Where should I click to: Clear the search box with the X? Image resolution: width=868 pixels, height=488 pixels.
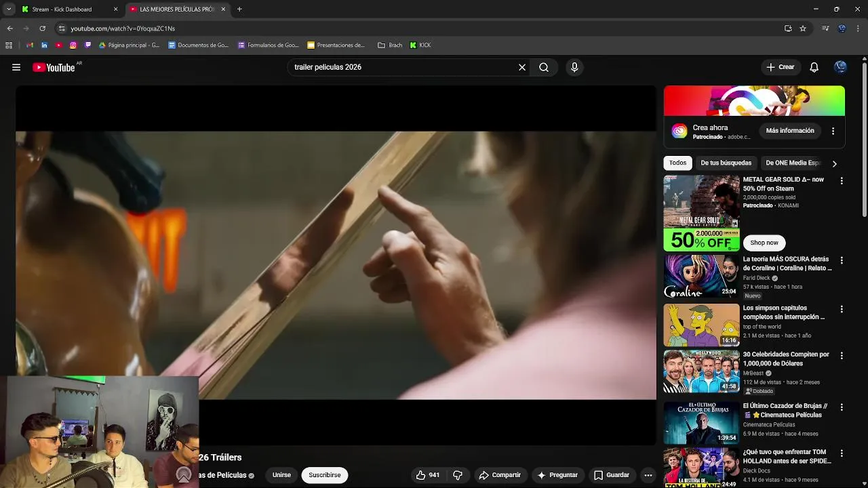click(x=522, y=67)
